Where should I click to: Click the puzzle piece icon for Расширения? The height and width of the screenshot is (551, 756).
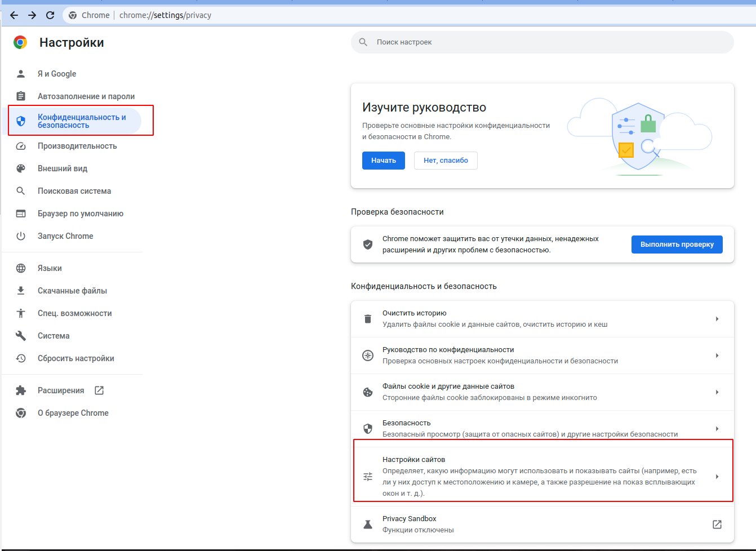coord(21,390)
